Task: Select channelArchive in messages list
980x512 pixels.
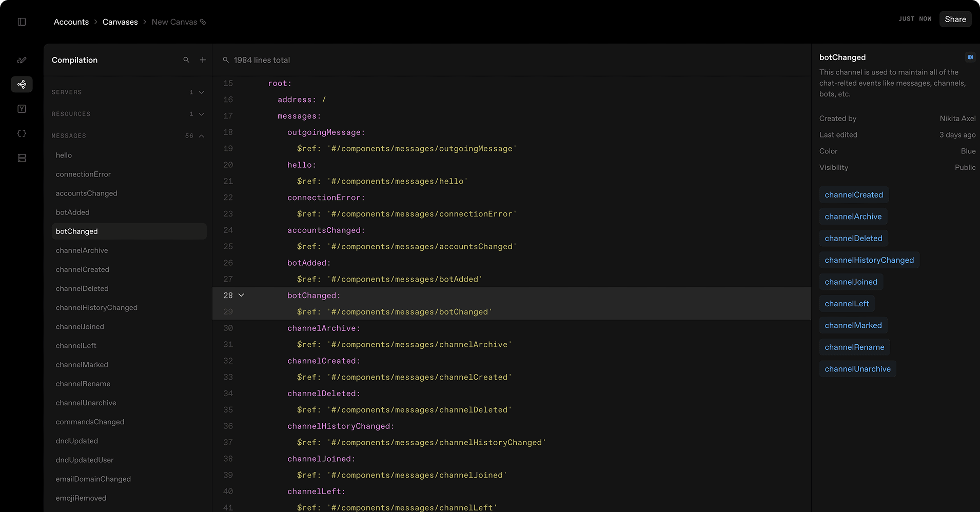Action: click(82, 250)
